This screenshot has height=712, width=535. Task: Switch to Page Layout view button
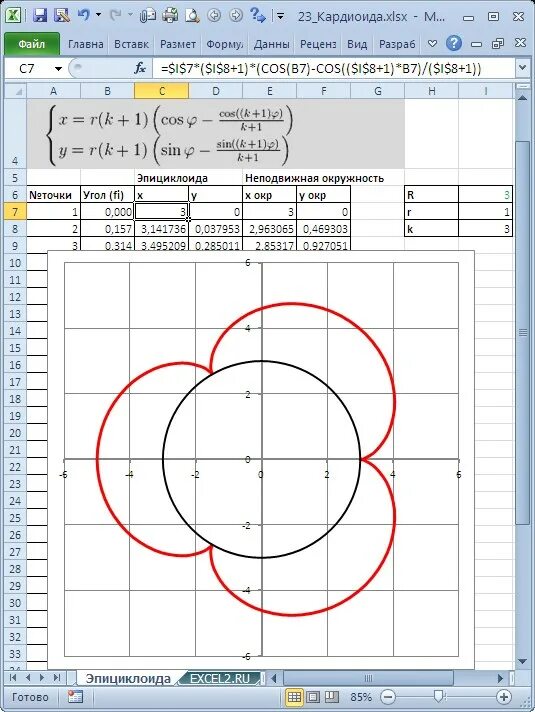pos(313,697)
